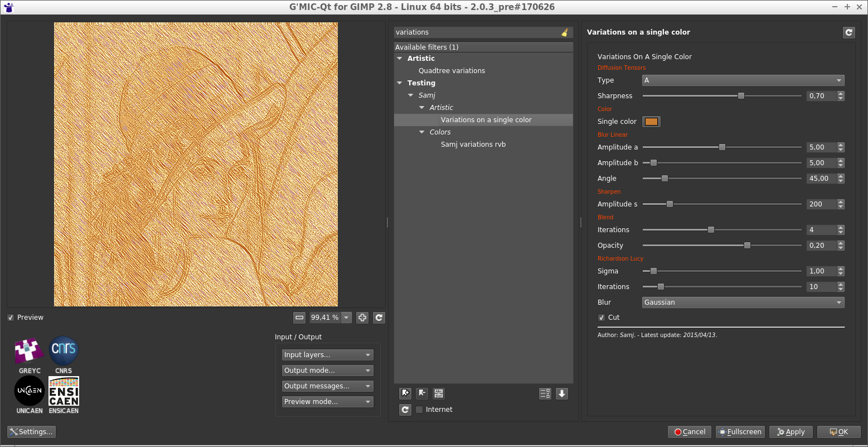Click the Sharpness slider handle
Image resolution: width=868 pixels, height=447 pixels.
[x=741, y=96]
